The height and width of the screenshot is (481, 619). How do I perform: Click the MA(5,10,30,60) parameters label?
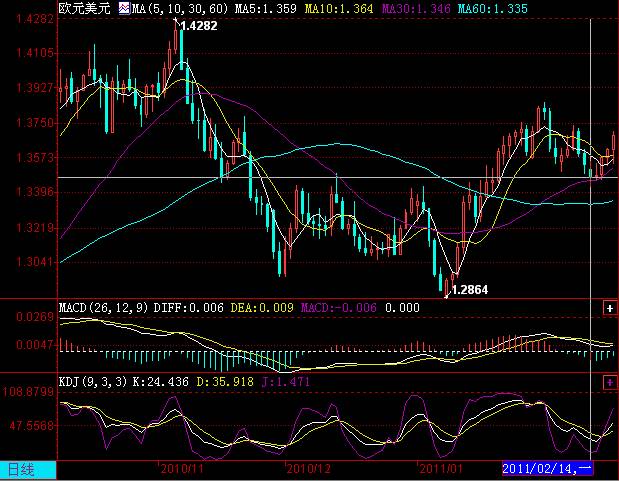[x=180, y=8]
